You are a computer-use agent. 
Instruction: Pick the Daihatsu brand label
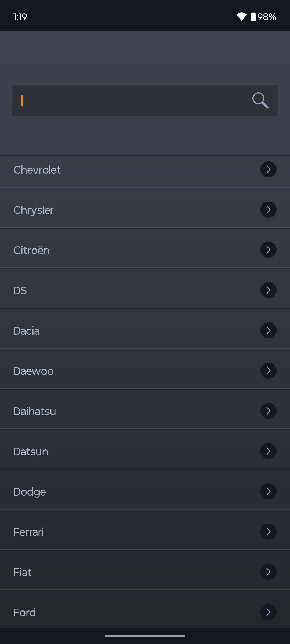(35, 411)
